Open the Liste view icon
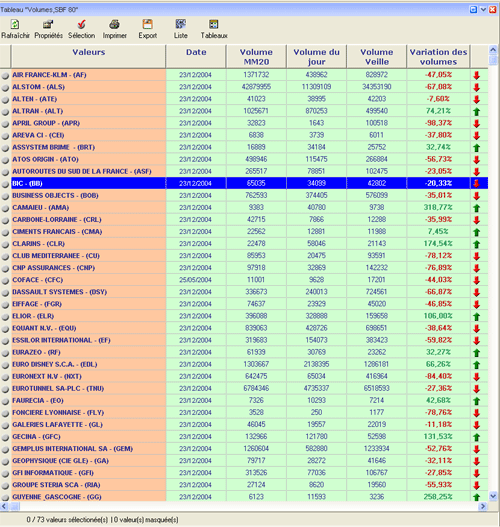500x527 pixels. (x=180, y=24)
